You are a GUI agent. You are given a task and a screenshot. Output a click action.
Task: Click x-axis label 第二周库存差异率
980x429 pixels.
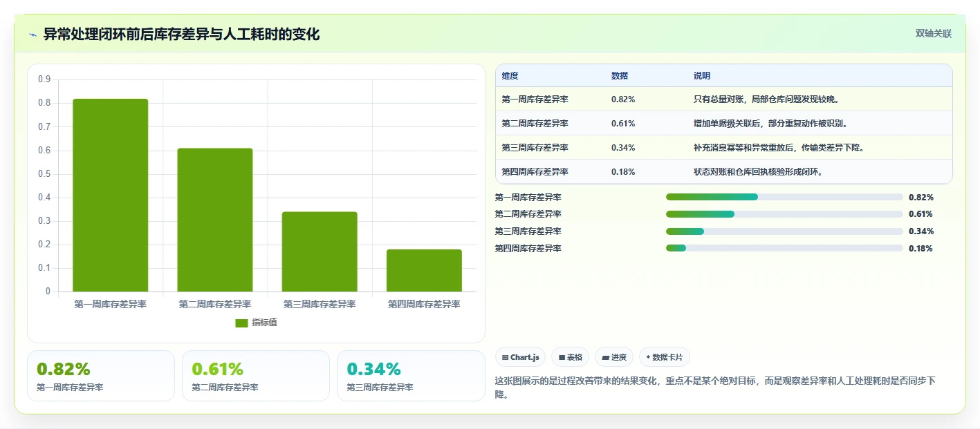(x=215, y=304)
